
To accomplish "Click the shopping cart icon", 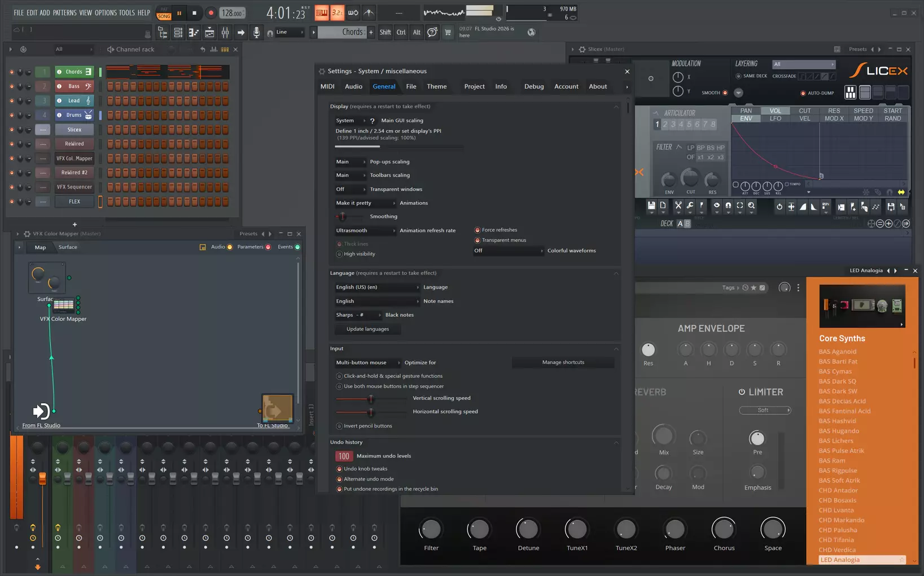I will pos(448,33).
